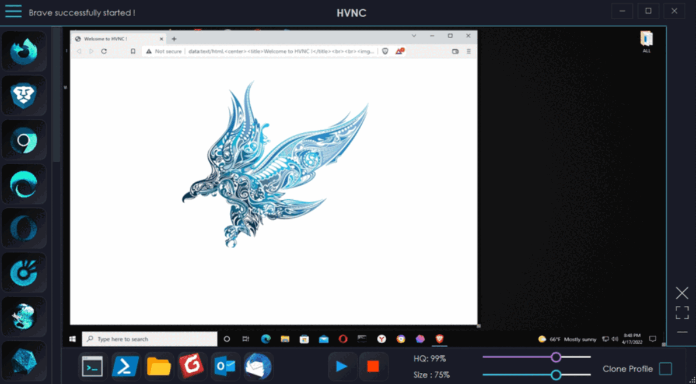The height and width of the screenshot is (384, 696).
Task: Expand the tab search chevron in Brave
Action: coord(414,36)
